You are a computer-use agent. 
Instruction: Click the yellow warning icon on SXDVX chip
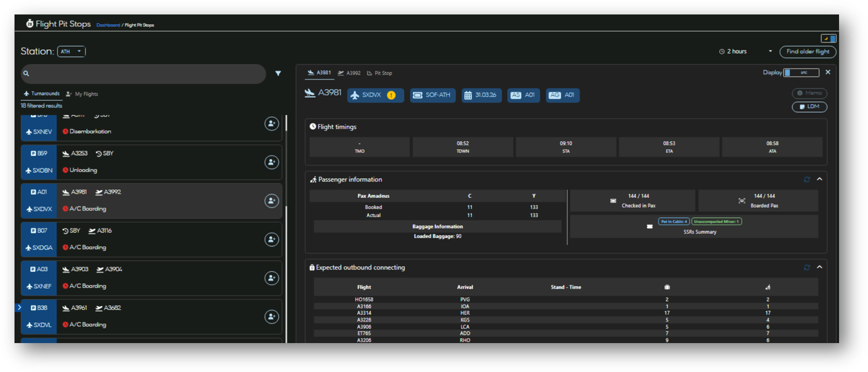[x=391, y=95]
